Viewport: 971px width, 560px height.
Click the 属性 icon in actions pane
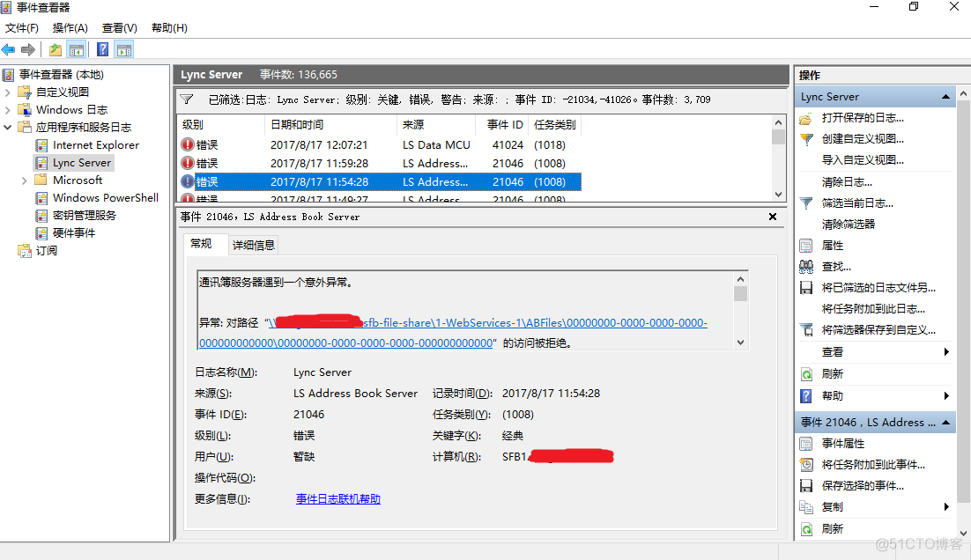pyautogui.click(x=805, y=246)
